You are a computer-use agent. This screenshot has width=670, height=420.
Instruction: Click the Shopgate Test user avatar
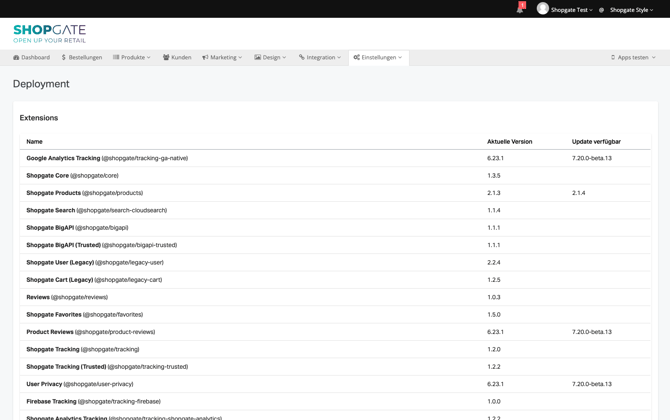pos(543,9)
